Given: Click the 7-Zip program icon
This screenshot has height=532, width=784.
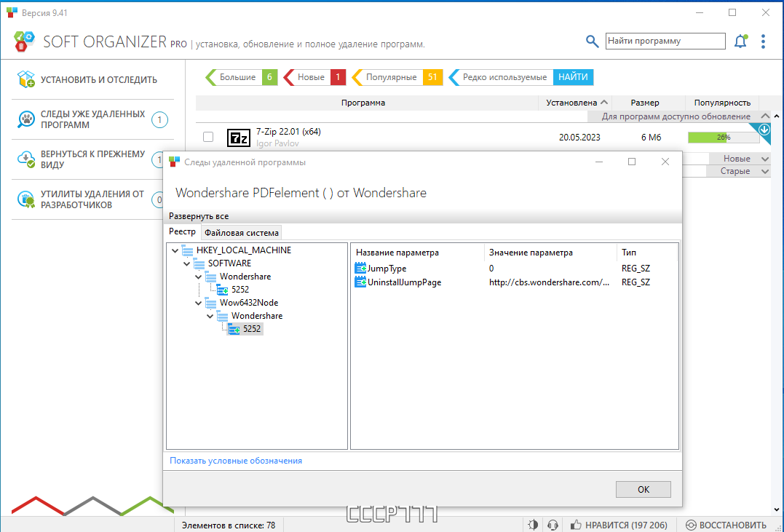Looking at the screenshot, I should [x=239, y=138].
